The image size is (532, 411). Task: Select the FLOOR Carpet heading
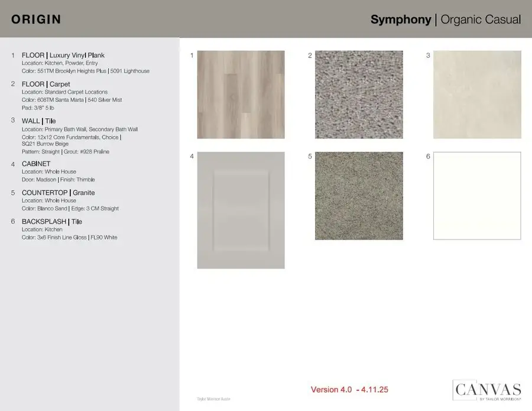tap(46, 84)
